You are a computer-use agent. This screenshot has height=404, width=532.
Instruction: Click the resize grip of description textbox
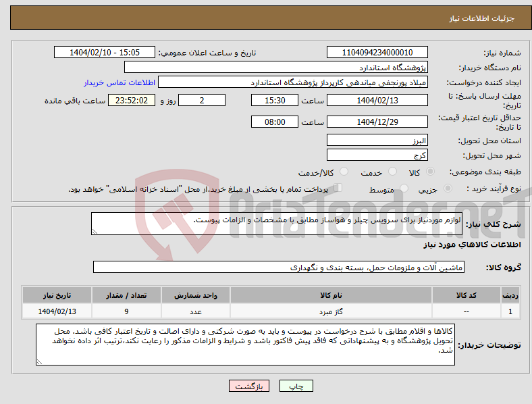pyautogui.click(x=95, y=232)
